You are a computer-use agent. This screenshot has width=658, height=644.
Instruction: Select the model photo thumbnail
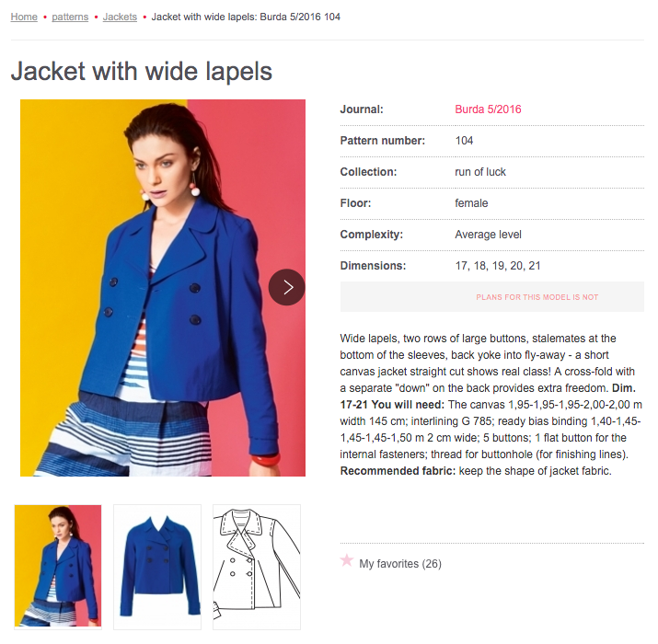[x=58, y=566]
